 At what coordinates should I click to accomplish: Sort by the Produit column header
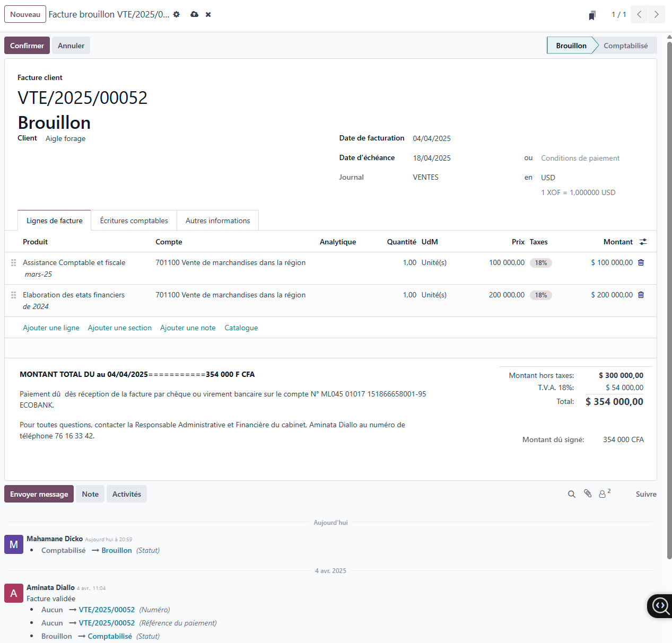point(35,242)
